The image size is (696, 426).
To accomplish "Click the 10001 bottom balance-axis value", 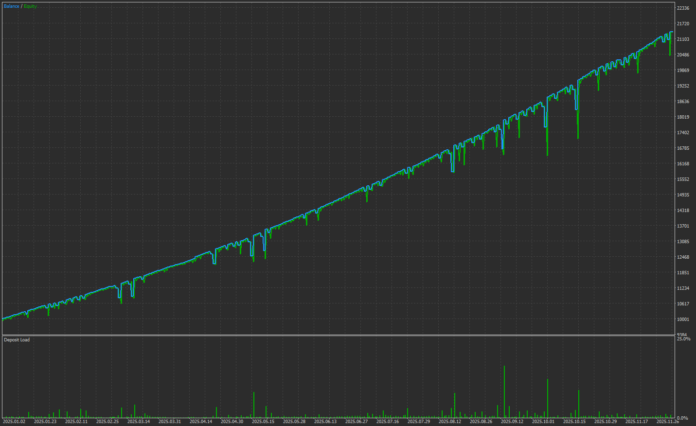I will point(683,319).
